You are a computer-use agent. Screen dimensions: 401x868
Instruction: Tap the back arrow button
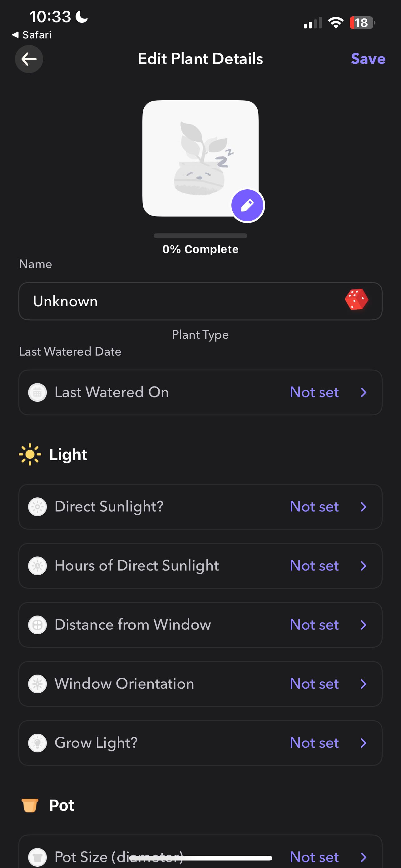29,59
